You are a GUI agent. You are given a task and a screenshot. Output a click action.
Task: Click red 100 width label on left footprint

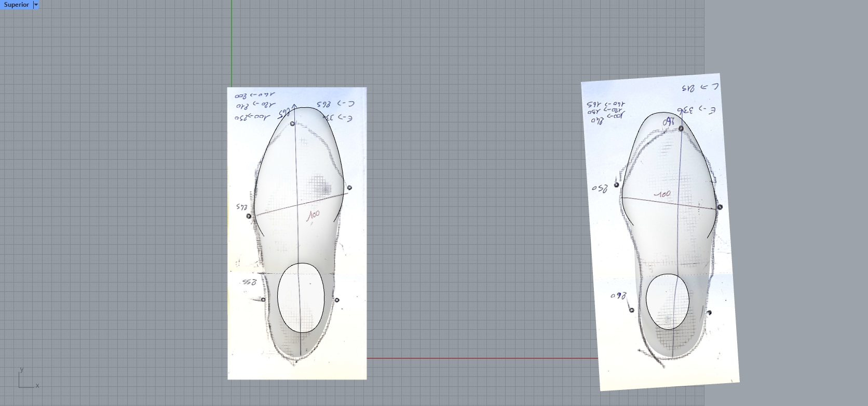(x=313, y=215)
